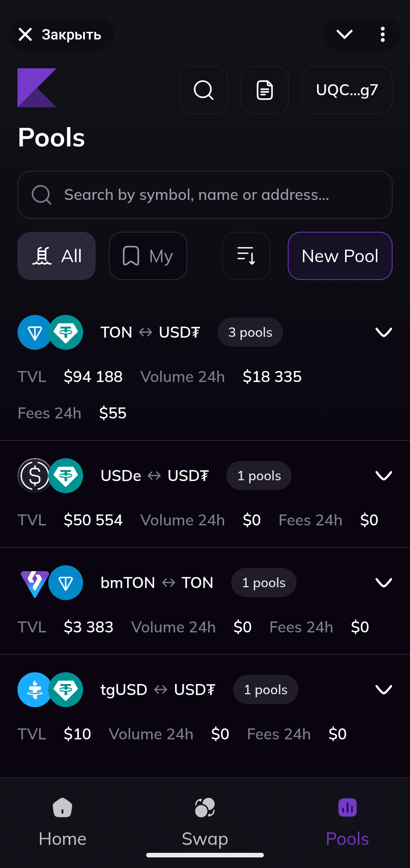Toggle the My pools filter
The image size is (410, 868).
click(x=148, y=256)
